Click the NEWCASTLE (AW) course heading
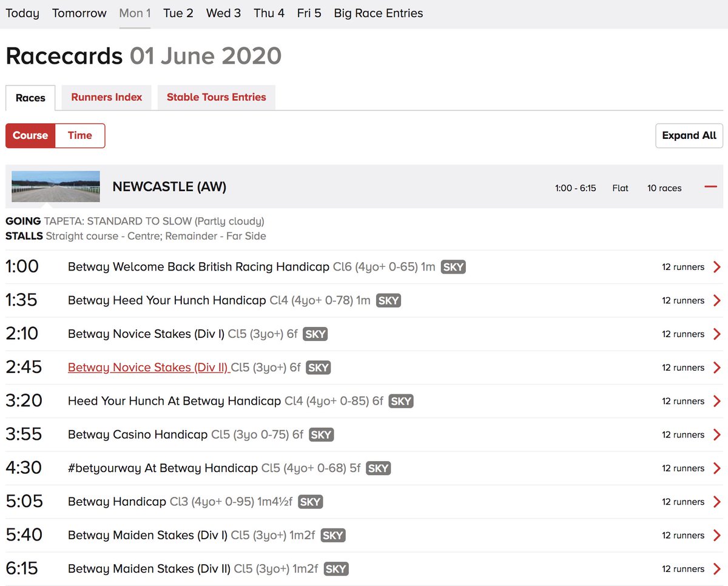Screen dimensions: 728x586 point(169,187)
